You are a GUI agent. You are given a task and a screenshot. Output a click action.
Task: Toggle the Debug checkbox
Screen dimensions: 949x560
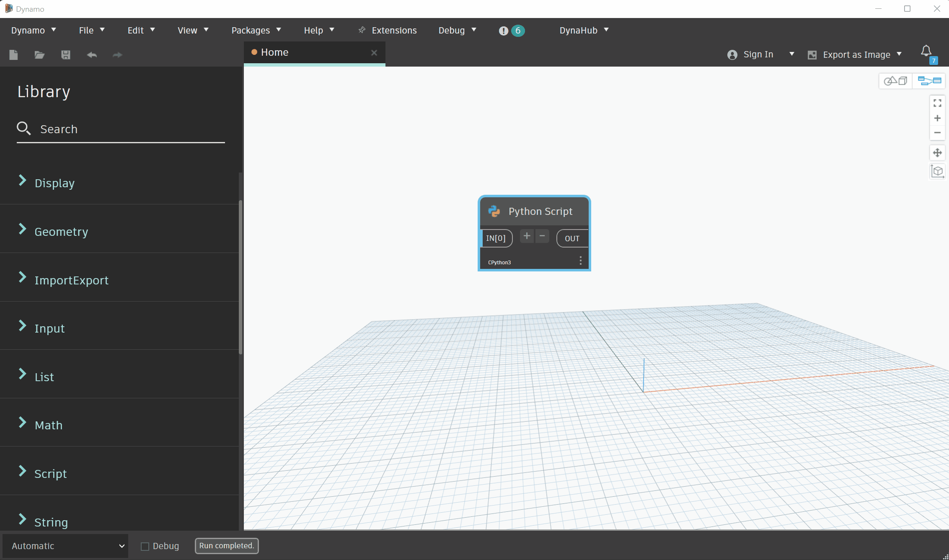point(145,546)
